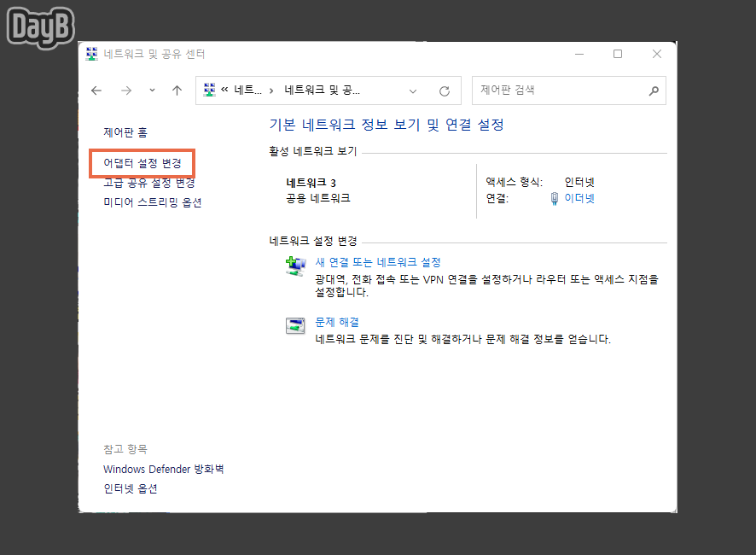Click the search magnifier icon in 제어판 검색
This screenshot has height=555, width=756.
pos(654,91)
